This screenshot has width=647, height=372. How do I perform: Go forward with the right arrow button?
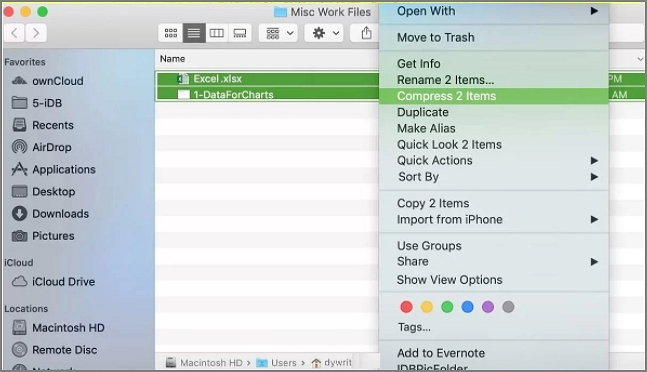coord(36,33)
